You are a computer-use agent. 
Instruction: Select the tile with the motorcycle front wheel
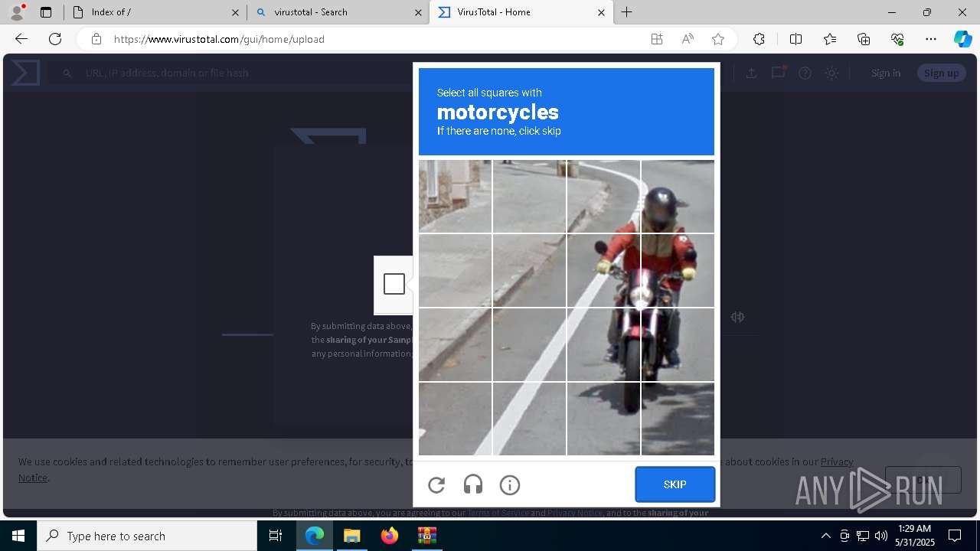point(603,344)
